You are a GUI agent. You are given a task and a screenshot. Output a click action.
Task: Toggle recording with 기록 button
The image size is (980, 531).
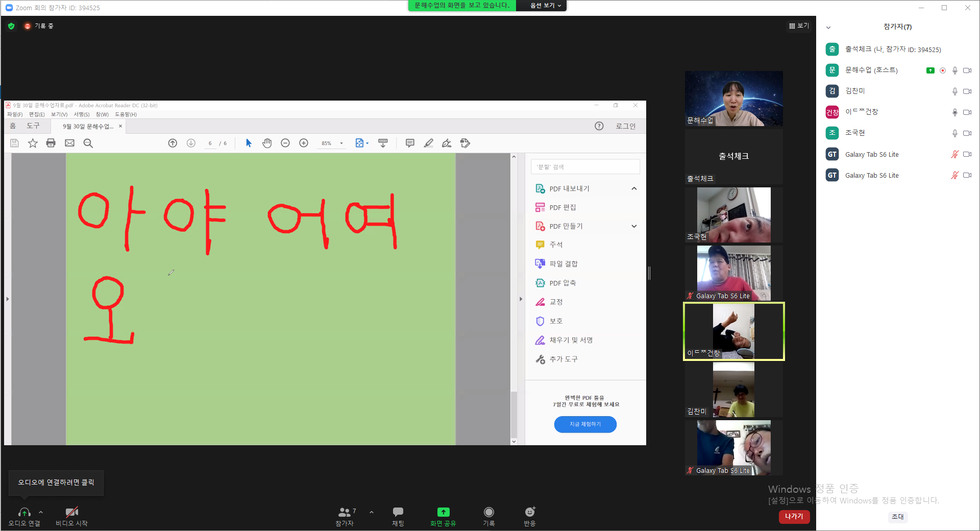coord(489,516)
